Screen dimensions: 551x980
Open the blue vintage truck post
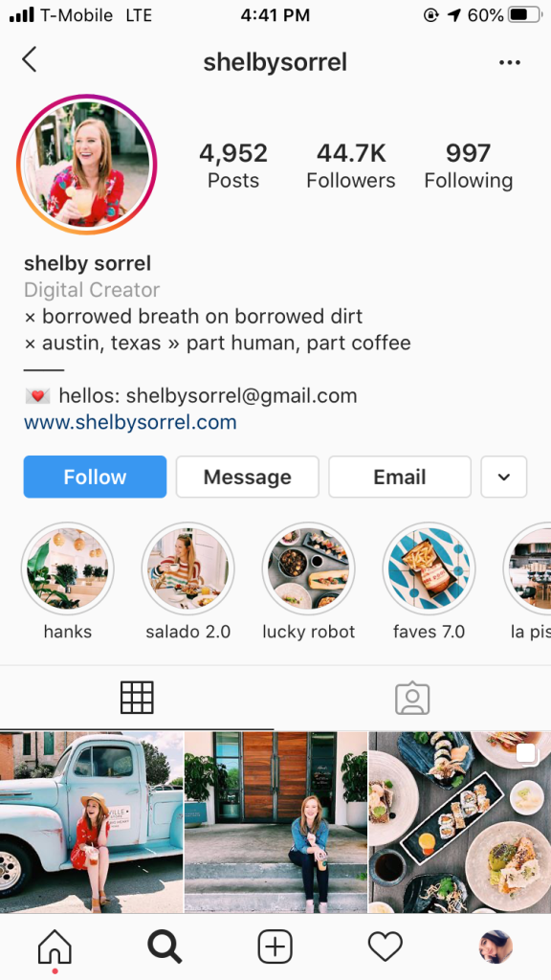tap(91, 822)
